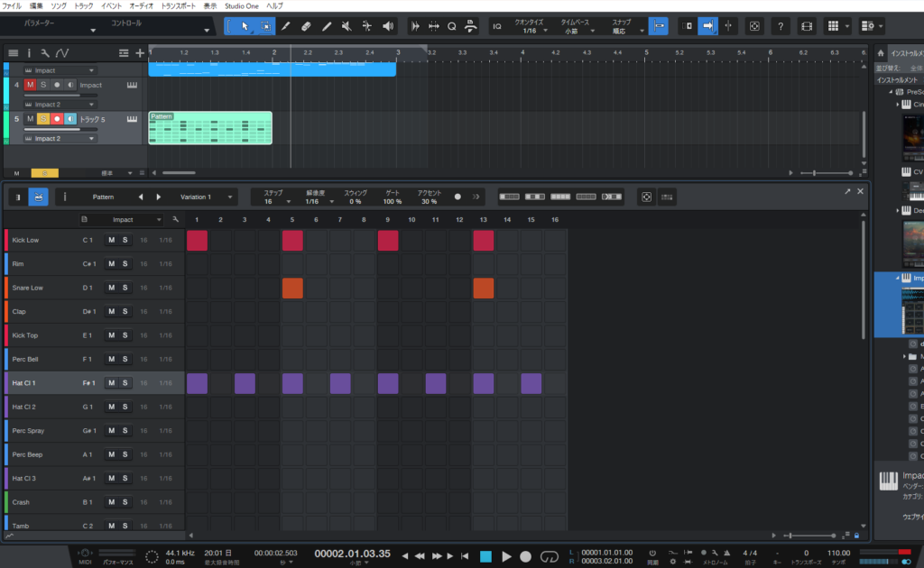Image resolution: width=924 pixels, height=568 pixels.
Task: Open the Impact instrument selector in the pattern editor
Action: pos(126,219)
